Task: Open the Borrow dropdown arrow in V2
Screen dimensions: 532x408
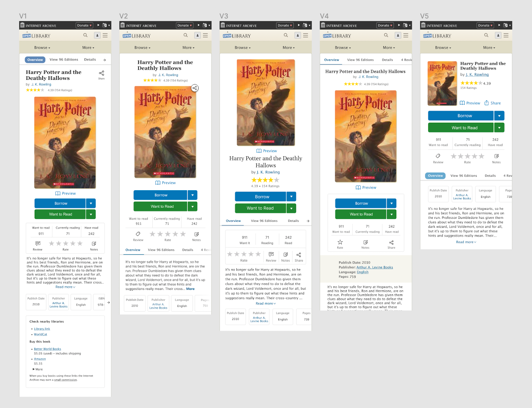Action: point(193,195)
